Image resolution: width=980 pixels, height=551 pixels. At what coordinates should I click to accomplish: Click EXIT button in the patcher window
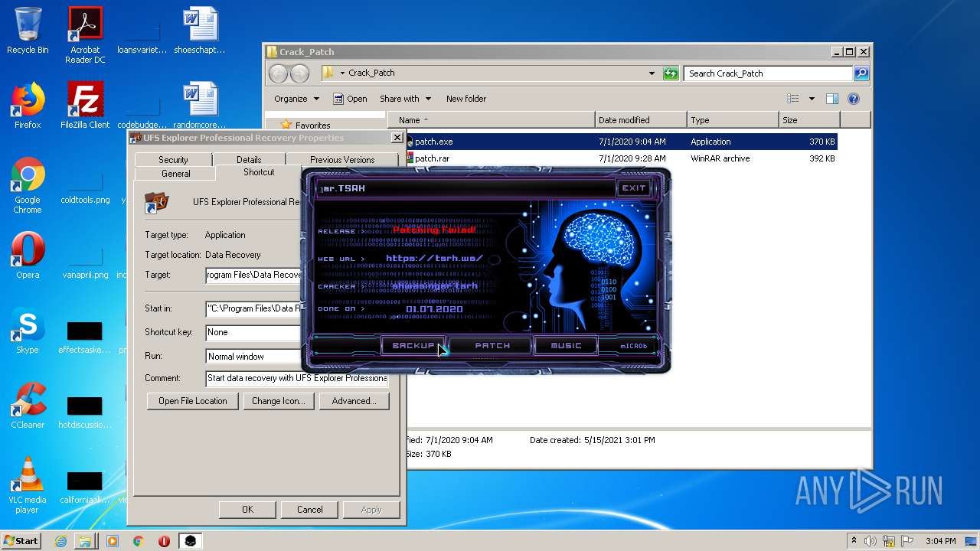634,188
